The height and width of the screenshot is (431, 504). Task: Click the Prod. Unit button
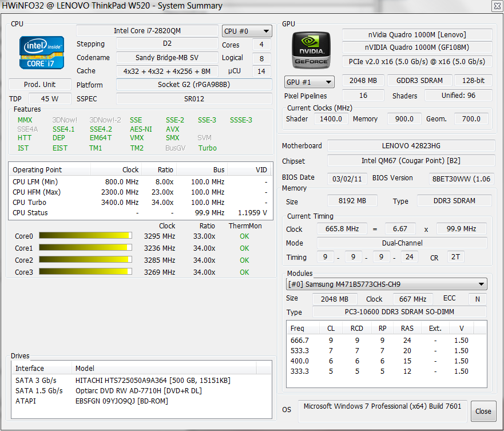click(x=40, y=85)
